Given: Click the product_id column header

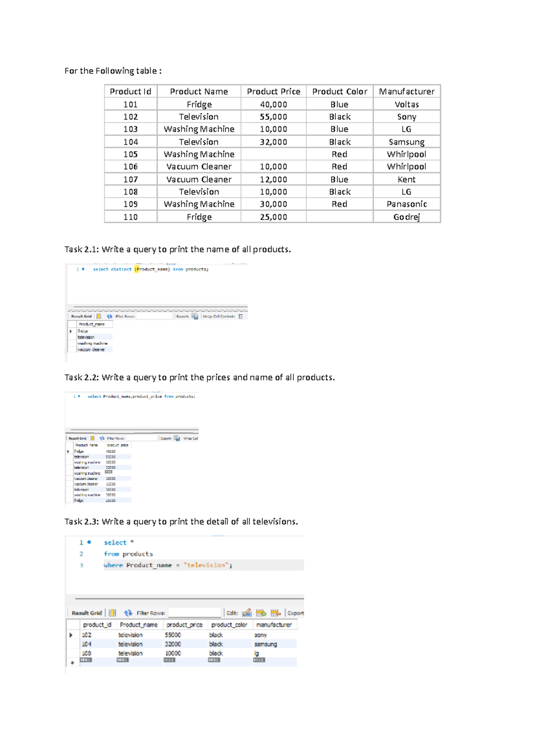Looking at the screenshot, I should (97, 625).
